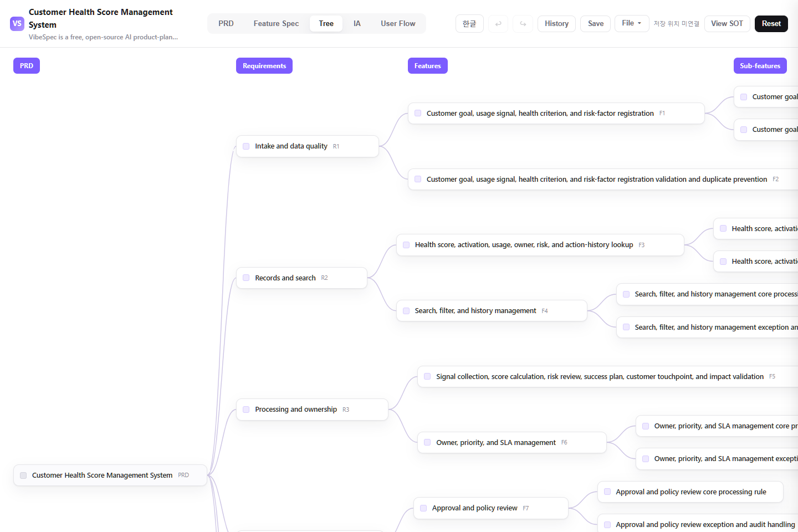Image resolution: width=798 pixels, height=532 pixels.
Task: Tick the F2 validation and duplicate prevention checkbox
Action: tap(418, 180)
